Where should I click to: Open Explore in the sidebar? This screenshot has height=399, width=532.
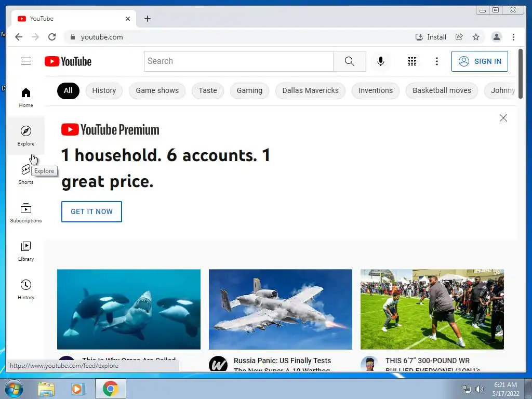[x=26, y=136]
